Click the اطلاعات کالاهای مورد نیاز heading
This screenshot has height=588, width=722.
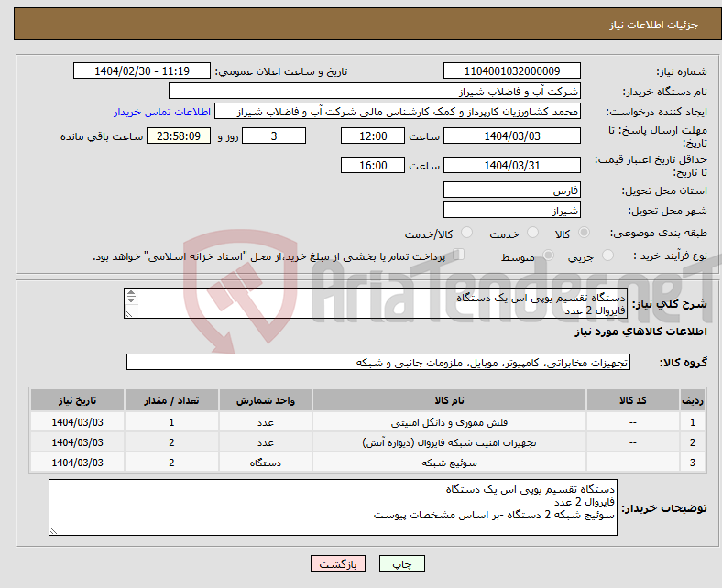click(640, 332)
